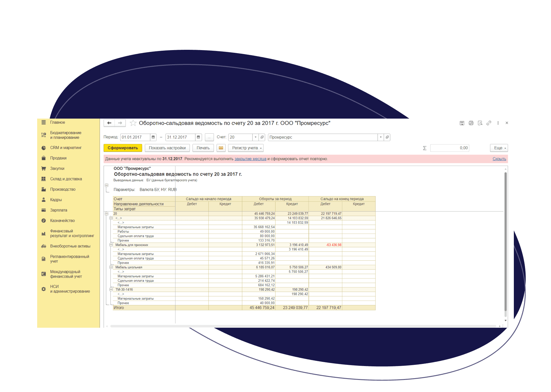Open the Продажи sidebar section
The image size is (551, 392).
[x=58, y=158]
